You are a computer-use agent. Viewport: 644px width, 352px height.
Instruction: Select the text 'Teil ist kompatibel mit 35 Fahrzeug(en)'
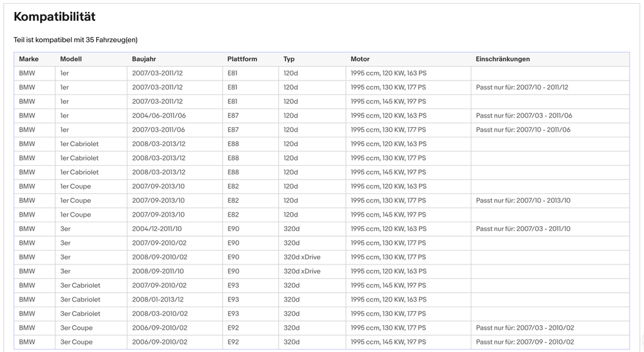(75, 40)
